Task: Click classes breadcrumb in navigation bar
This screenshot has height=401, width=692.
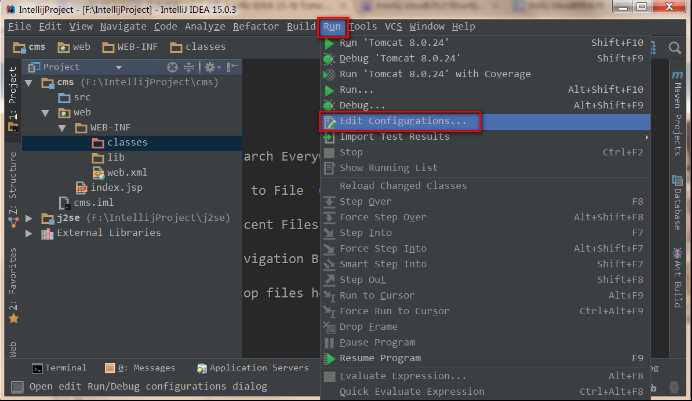Action: pyautogui.click(x=198, y=47)
